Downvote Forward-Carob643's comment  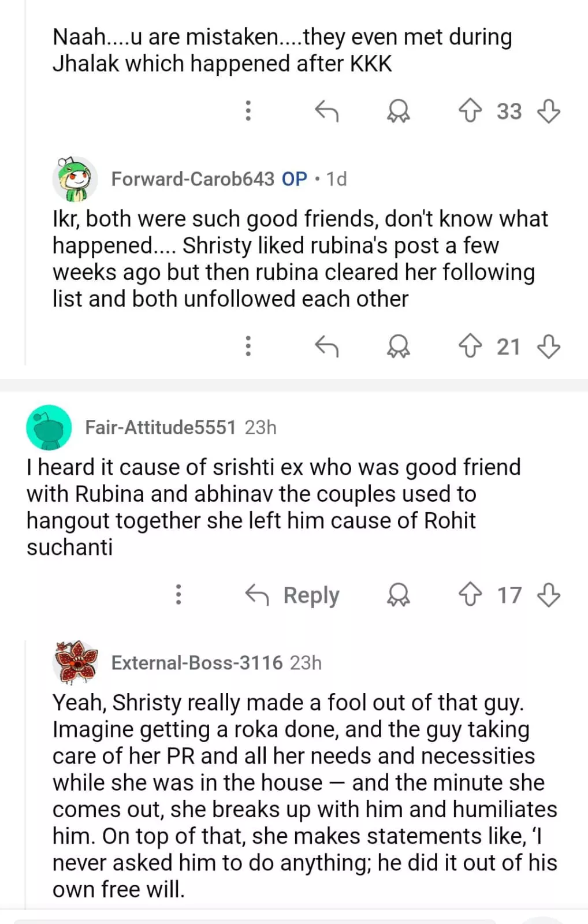tap(548, 346)
